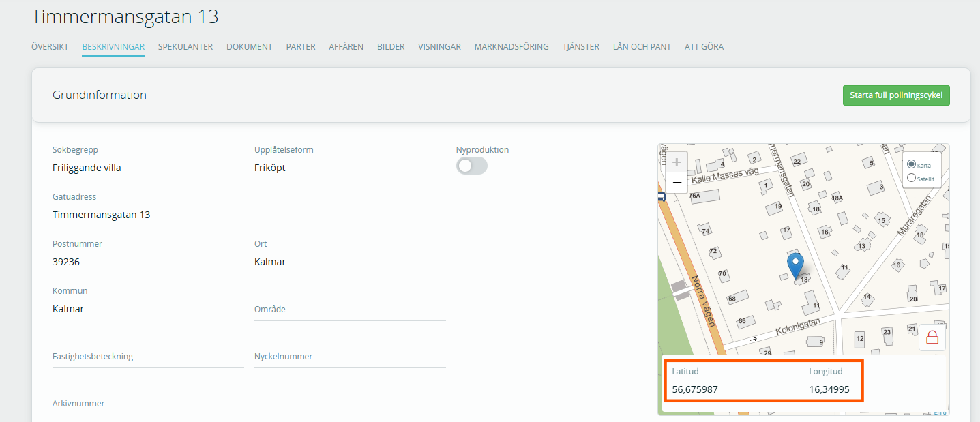Zoom out of the map with minus button

pyautogui.click(x=677, y=183)
